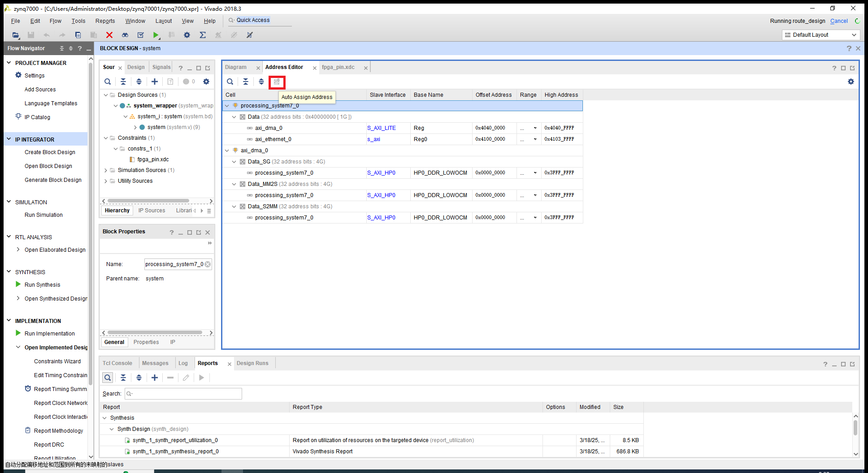Open the Tools menu
The height and width of the screenshot is (473, 868).
78,21
